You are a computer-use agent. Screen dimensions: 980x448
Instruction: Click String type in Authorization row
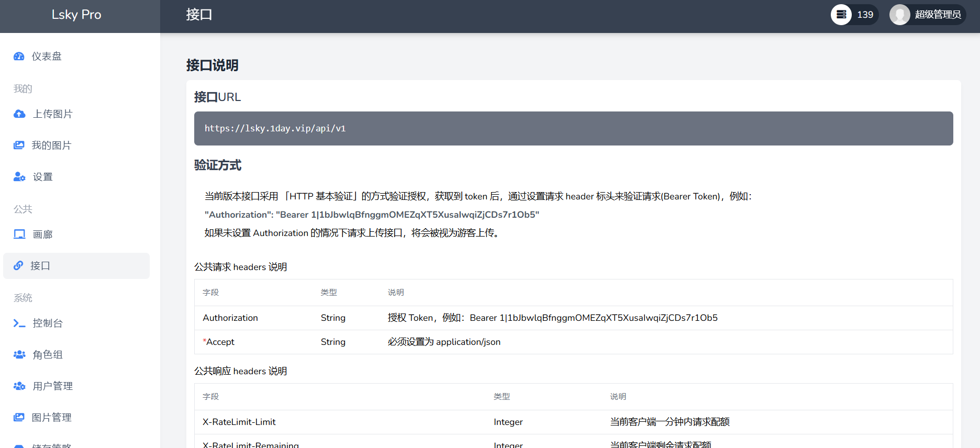click(333, 318)
